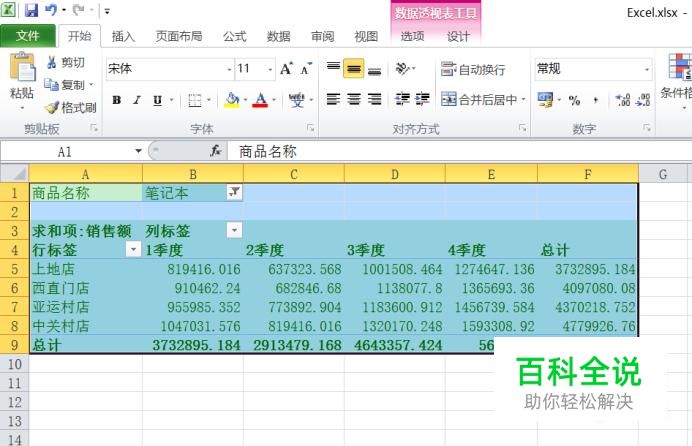Click the phonetic guide 文 icon
Viewport: 692px width, 446px height.
point(297,100)
